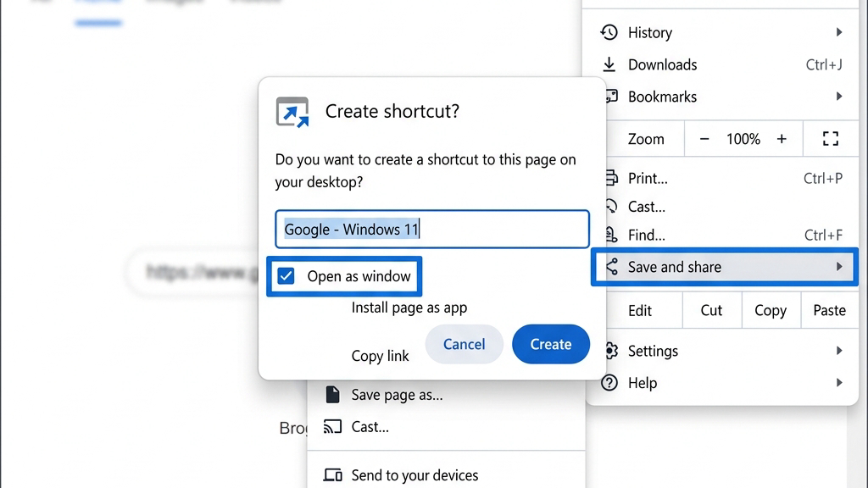Click the fullscreen zoom icon
The height and width of the screenshot is (488, 868).
[831, 138]
